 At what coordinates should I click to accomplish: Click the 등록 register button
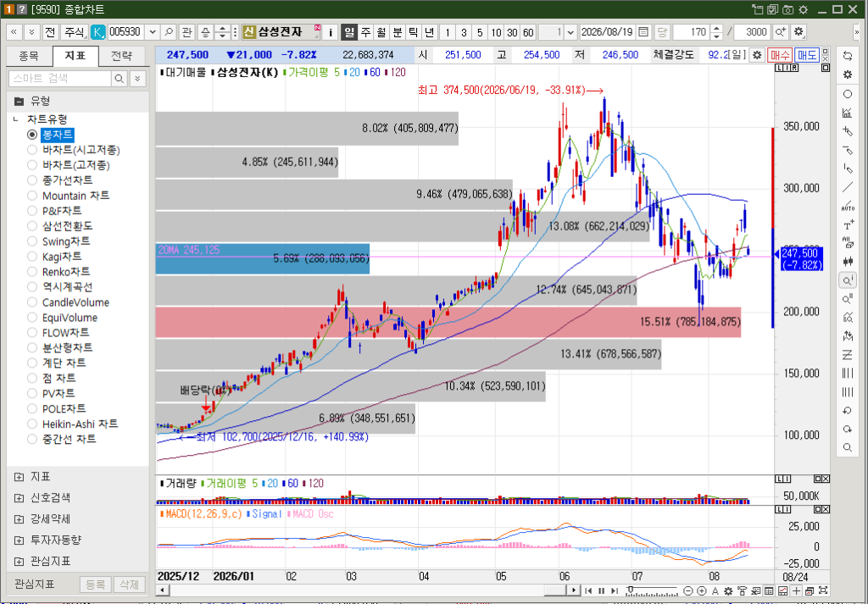[95, 585]
